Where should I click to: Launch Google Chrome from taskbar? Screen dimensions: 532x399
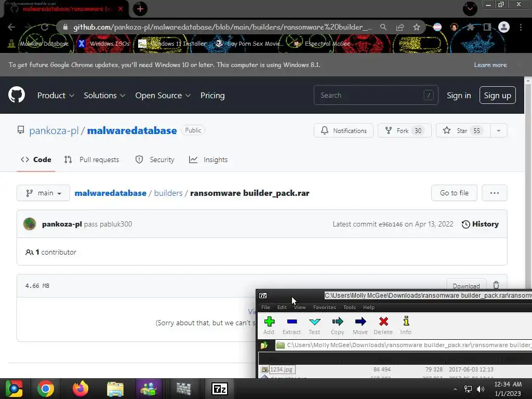pyautogui.click(x=46, y=389)
